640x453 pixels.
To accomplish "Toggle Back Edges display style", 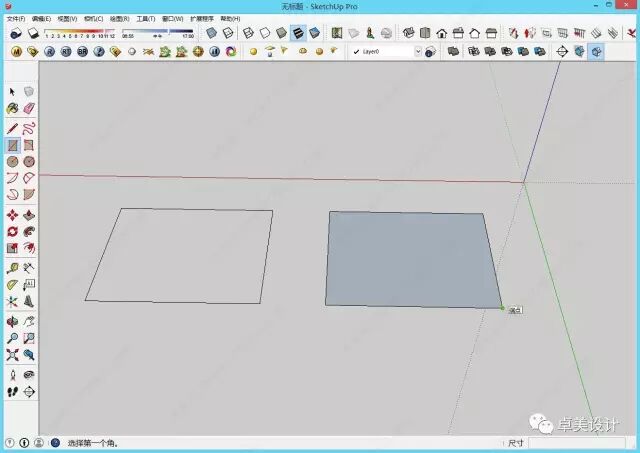I will (228, 33).
